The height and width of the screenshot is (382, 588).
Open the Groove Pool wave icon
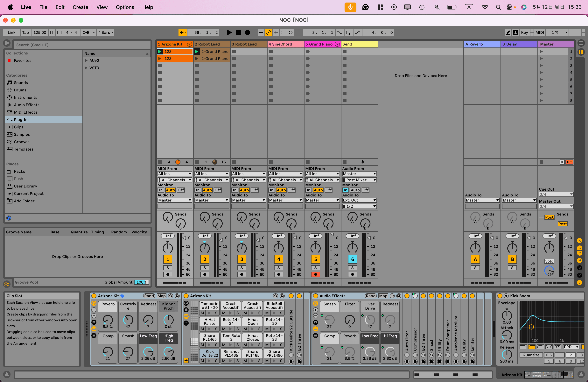pyautogui.click(x=7, y=284)
